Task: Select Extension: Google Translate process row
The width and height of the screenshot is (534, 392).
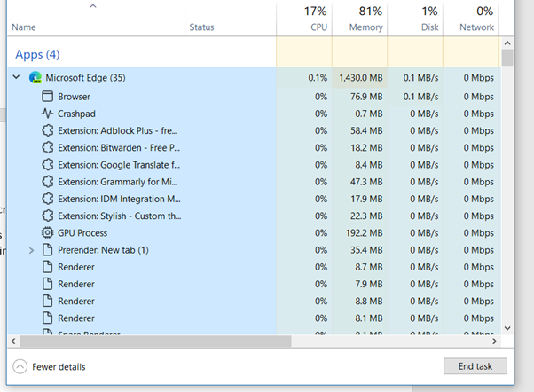Action: pyautogui.click(x=254, y=164)
